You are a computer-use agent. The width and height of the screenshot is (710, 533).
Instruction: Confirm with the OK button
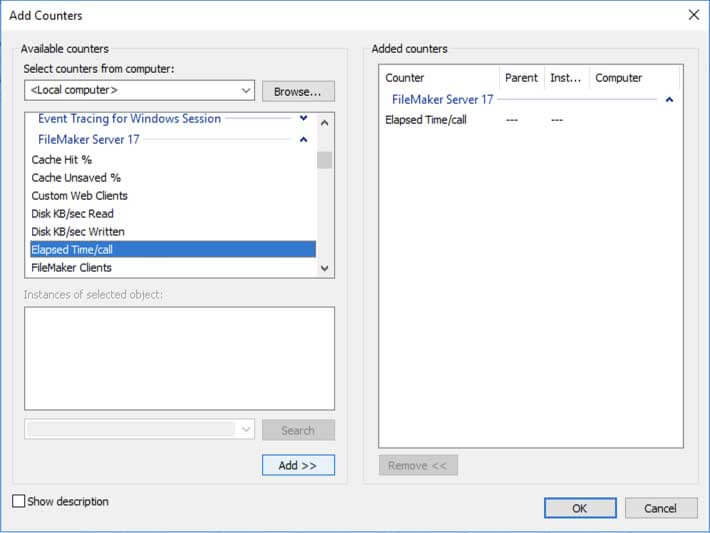[580, 508]
